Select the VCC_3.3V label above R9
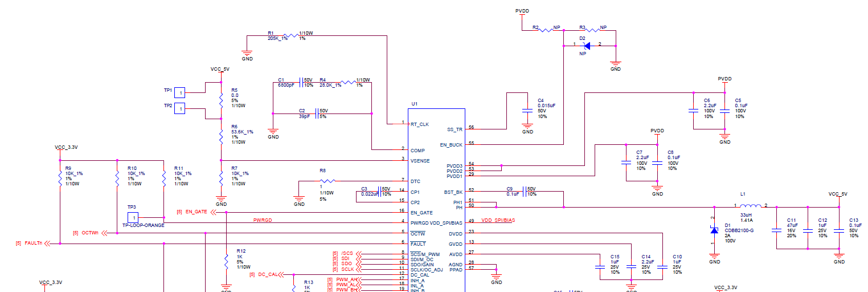Image resolution: width=868 pixels, height=292 pixels. 66,147
